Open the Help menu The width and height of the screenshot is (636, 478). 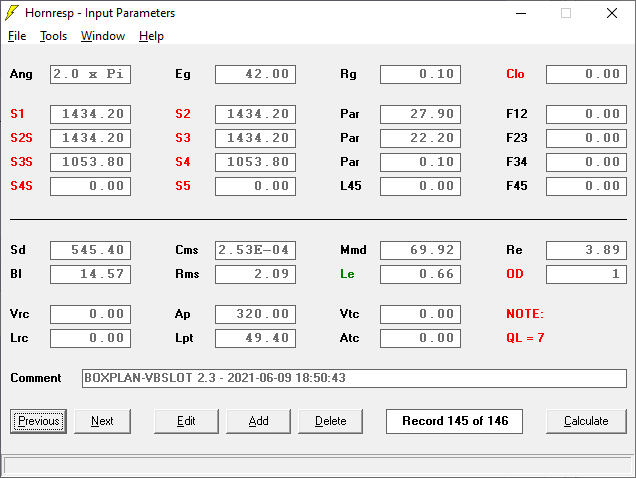(x=151, y=36)
